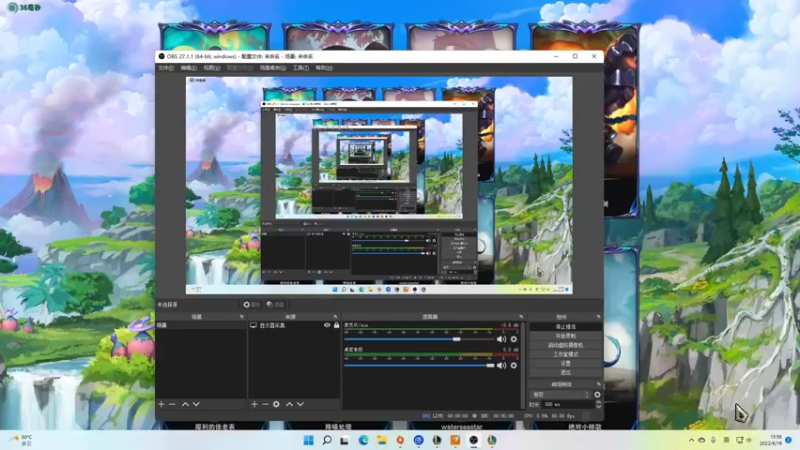Open Settings from Controls panel

[x=565, y=363]
